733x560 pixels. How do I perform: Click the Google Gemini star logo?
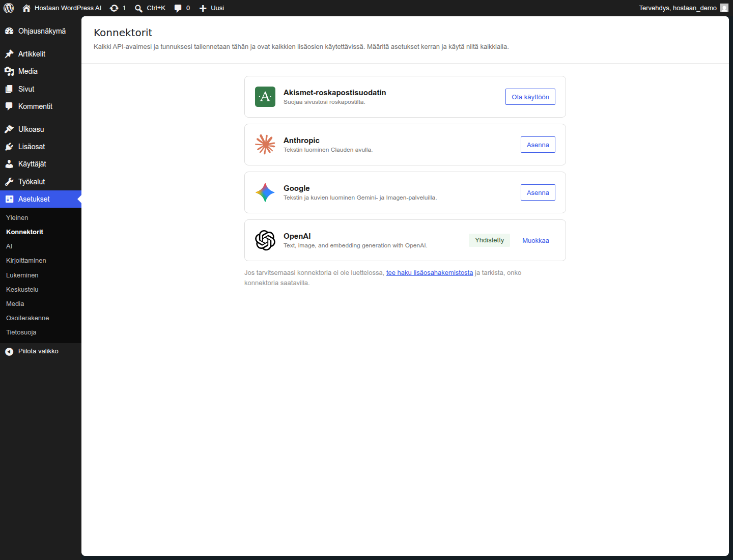coord(265,192)
